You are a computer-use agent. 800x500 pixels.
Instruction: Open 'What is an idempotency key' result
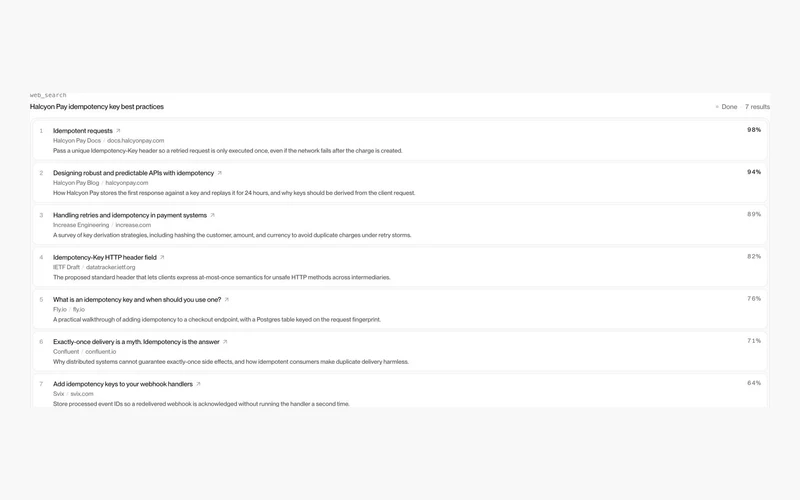[x=137, y=300]
